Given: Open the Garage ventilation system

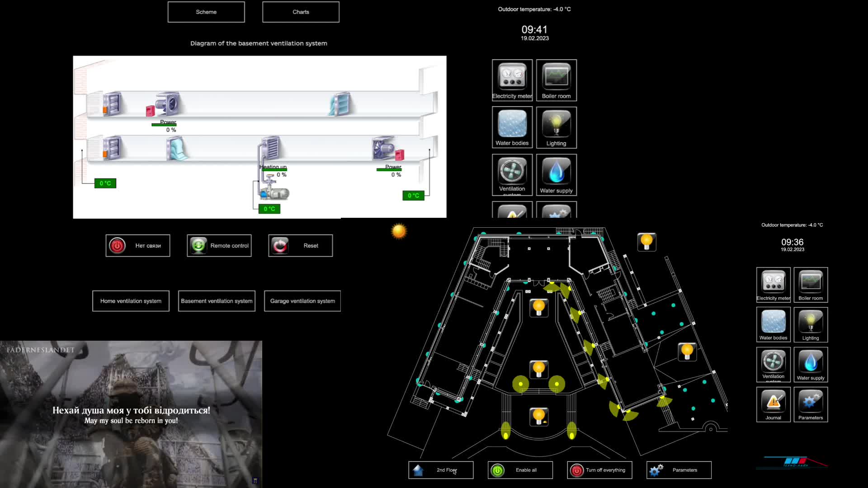Looking at the screenshot, I should tap(302, 301).
